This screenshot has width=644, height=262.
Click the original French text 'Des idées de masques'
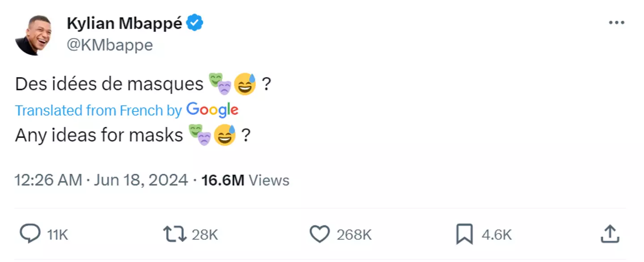pyautogui.click(x=109, y=84)
